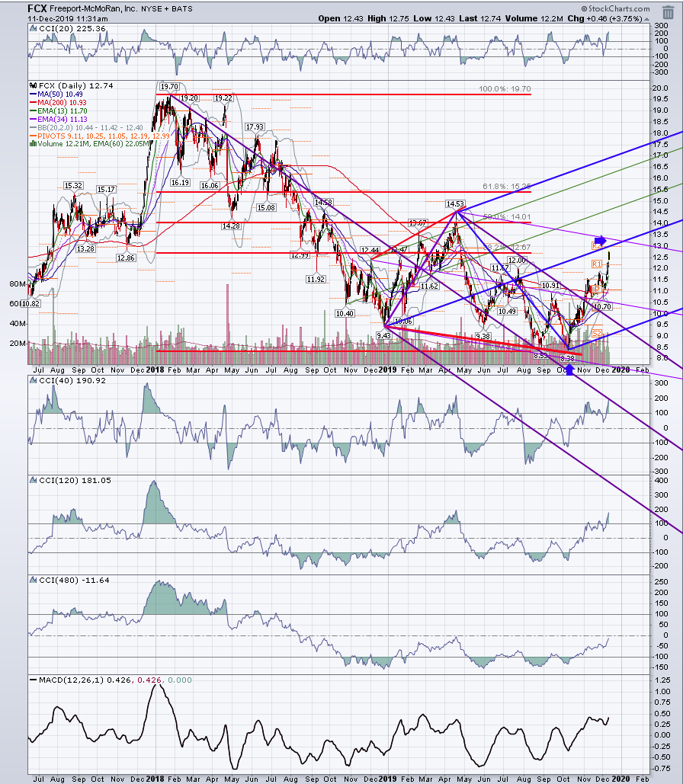The image size is (683, 784).
Task: Click the Freeport-McMoRan, Inc. company name
Action: click(x=94, y=8)
